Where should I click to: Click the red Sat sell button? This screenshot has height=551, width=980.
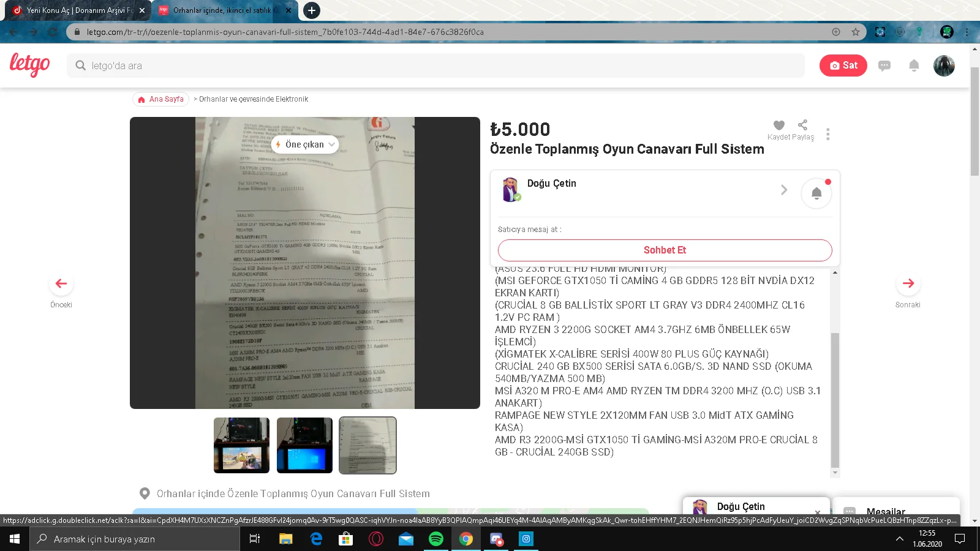[843, 66]
